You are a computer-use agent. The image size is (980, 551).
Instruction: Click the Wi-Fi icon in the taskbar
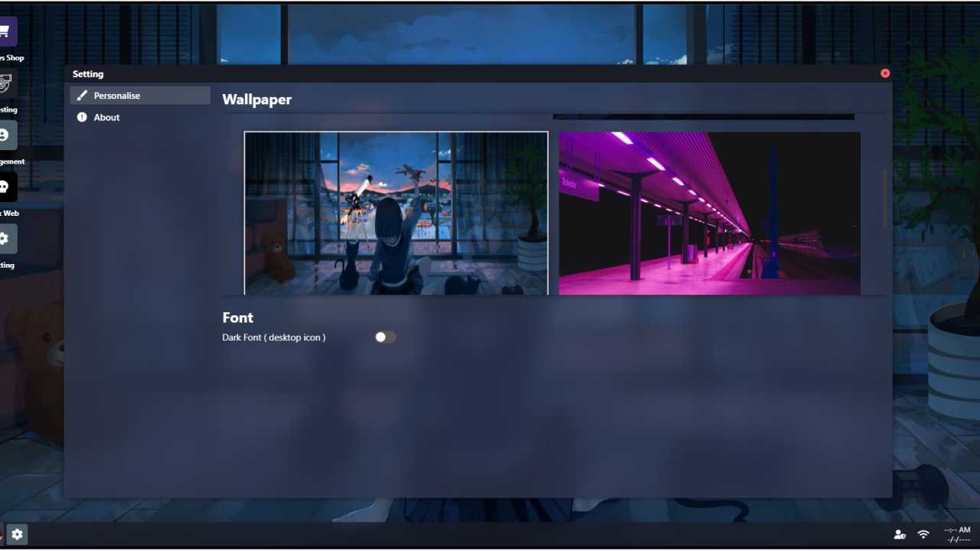tap(923, 534)
